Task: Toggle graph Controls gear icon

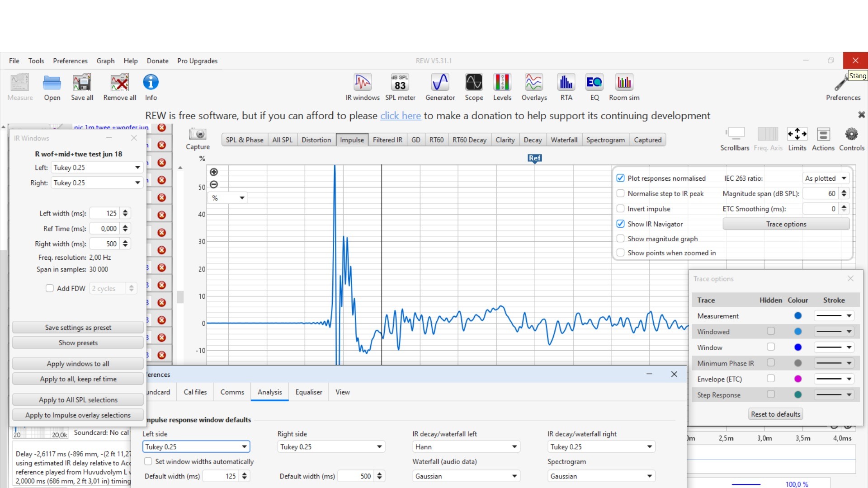Action: (x=852, y=139)
